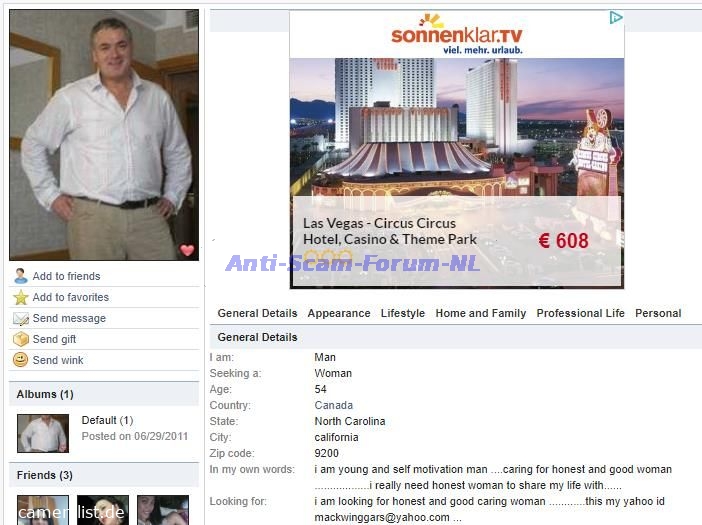Click the envelope icon for Send message
The height and width of the screenshot is (525, 702).
[21, 318]
